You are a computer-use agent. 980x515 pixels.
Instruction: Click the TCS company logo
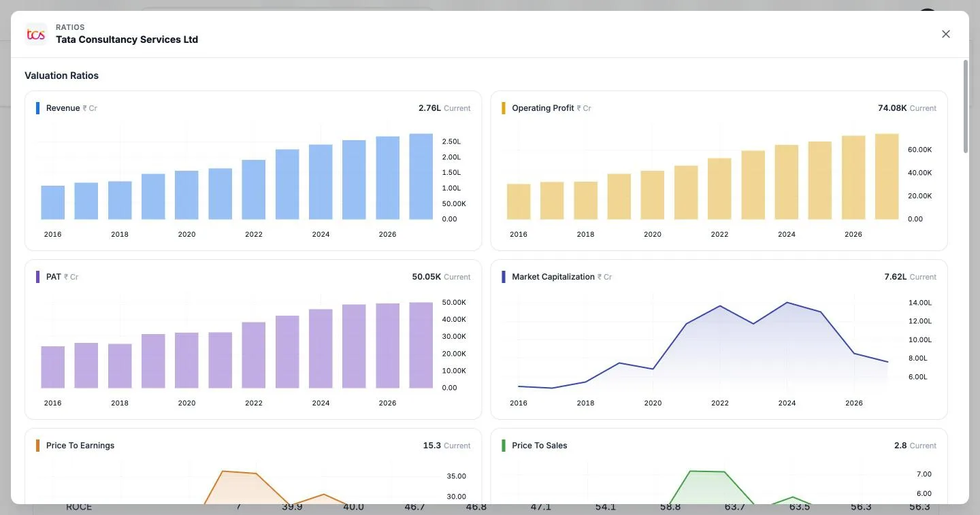tap(36, 34)
